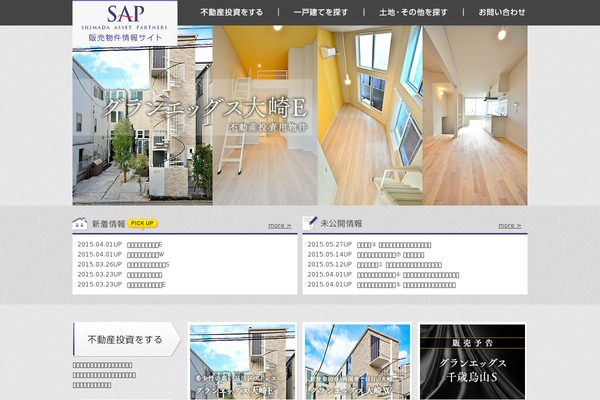The width and height of the screenshot is (600, 400).
Task: Open the 2015.04.01UP news entry ending in W
Action: (146, 255)
